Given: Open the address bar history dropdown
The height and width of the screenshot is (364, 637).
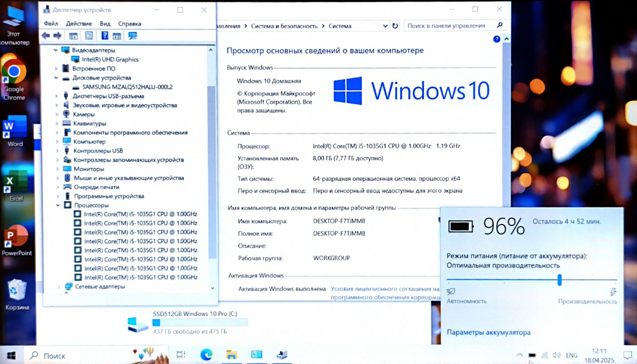Looking at the screenshot, I should [385, 26].
